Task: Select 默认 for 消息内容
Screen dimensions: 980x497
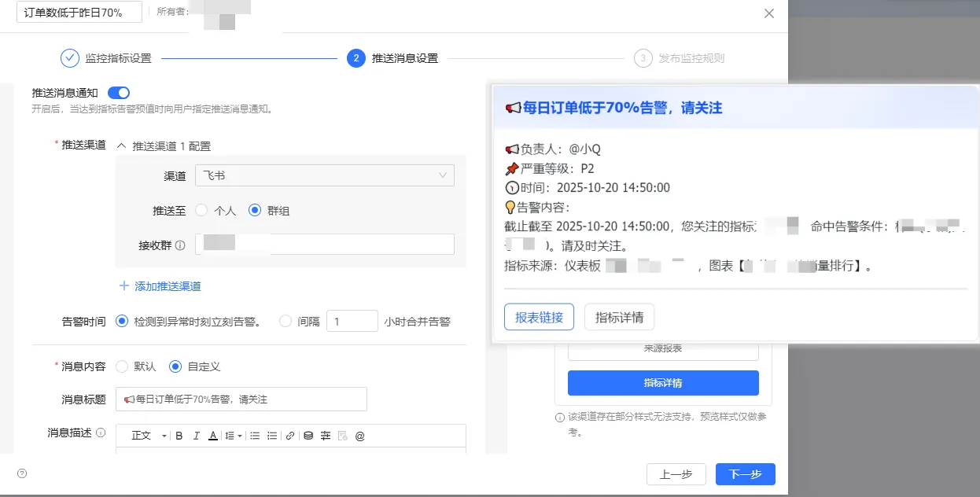Action: pyautogui.click(x=123, y=366)
